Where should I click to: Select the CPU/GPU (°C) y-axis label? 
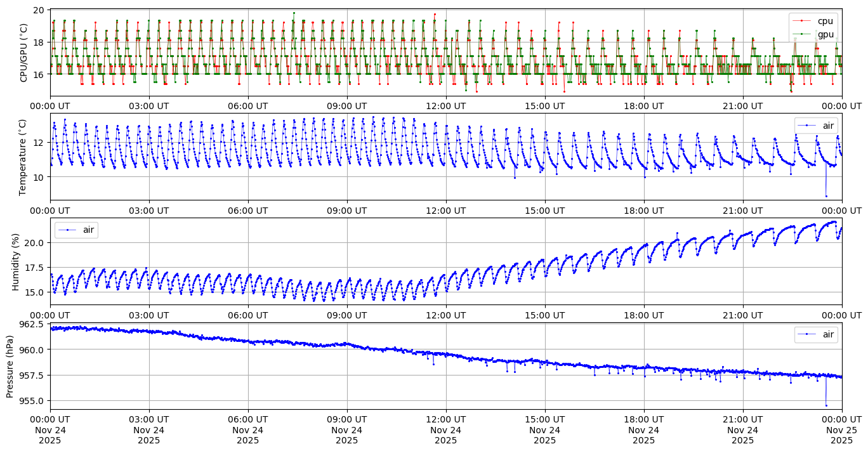pyautogui.click(x=24, y=53)
